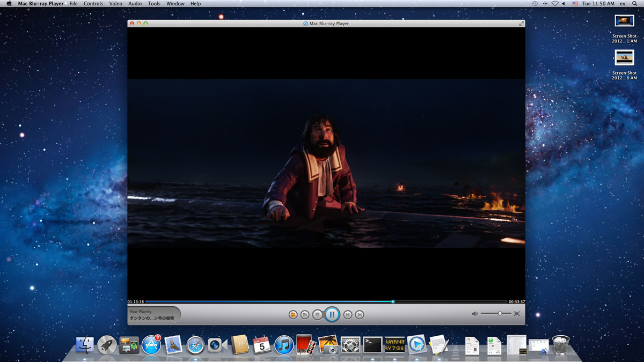Toggle fullscreen from the player control bar
This screenshot has width=644, height=362.
[x=517, y=314]
